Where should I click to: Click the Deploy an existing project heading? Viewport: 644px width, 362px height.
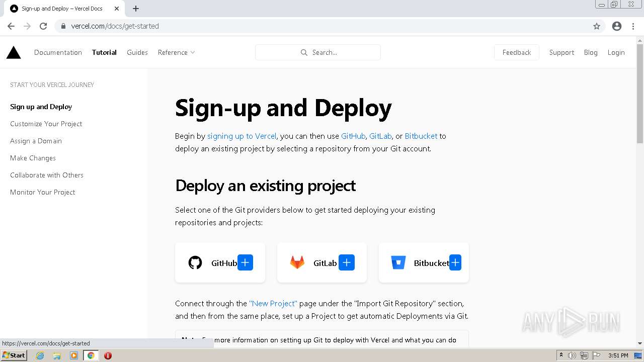click(x=265, y=186)
